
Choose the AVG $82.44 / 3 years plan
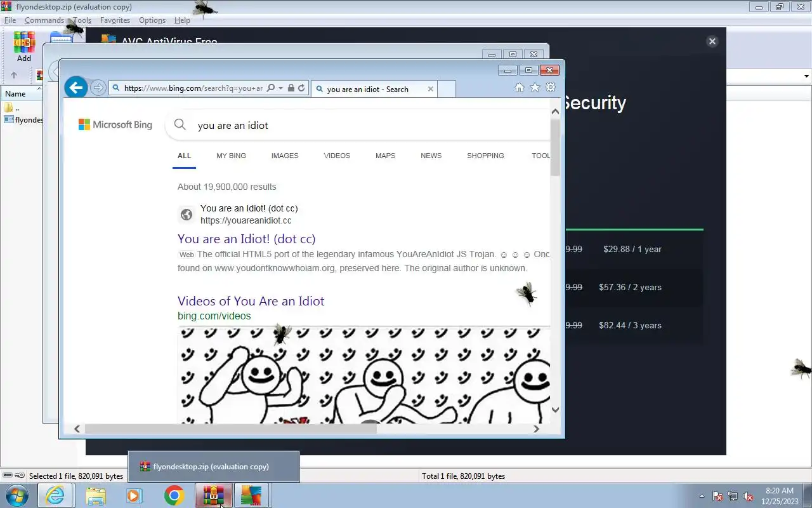pyautogui.click(x=630, y=325)
